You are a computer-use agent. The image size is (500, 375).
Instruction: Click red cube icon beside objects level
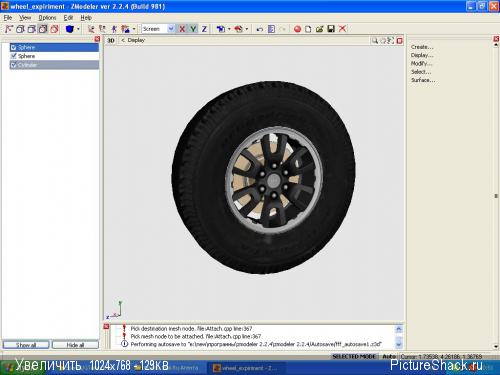pyautogui.click(x=54, y=29)
